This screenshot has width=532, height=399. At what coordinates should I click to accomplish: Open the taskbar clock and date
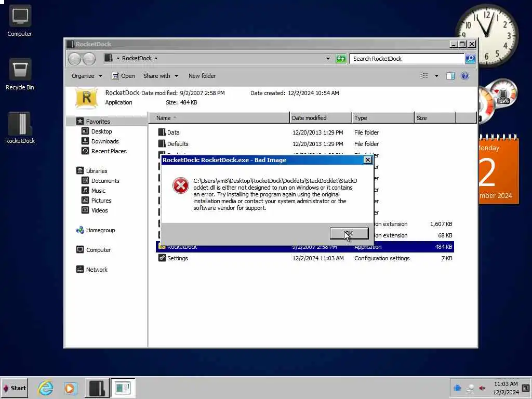pos(506,388)
